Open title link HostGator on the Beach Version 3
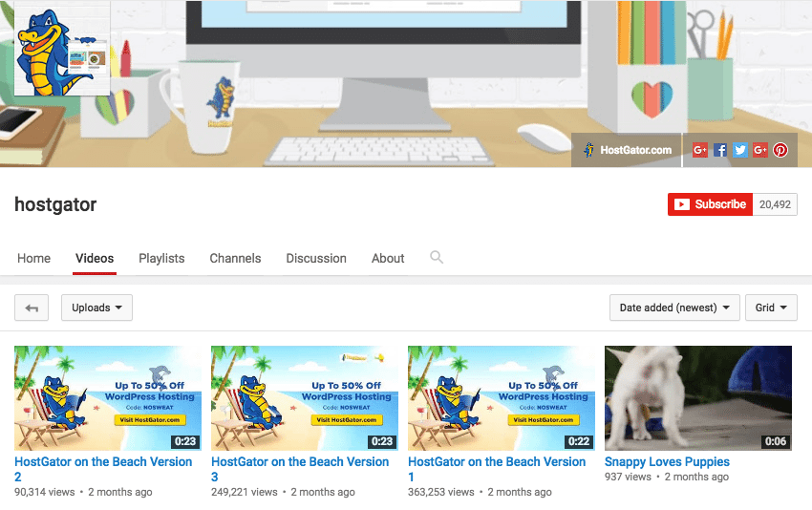 coord(300,469)
